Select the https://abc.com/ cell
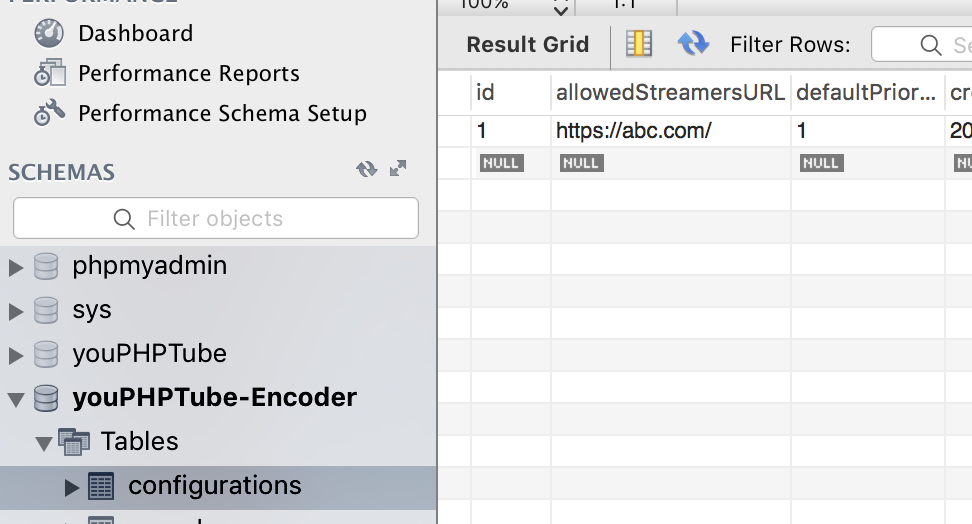 click(x=670, y=131)
